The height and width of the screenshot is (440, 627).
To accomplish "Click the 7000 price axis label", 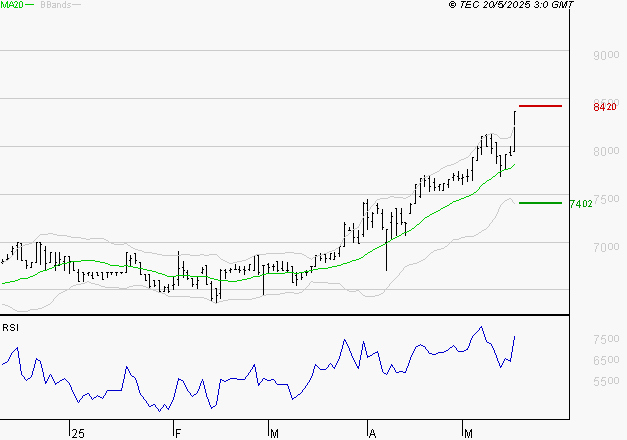I will [606, 247].
